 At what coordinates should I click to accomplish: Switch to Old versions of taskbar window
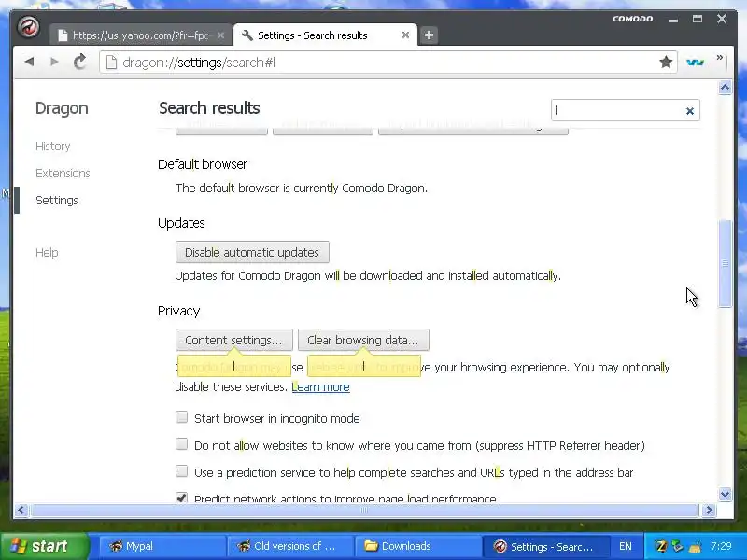click(x=289, y=546)
